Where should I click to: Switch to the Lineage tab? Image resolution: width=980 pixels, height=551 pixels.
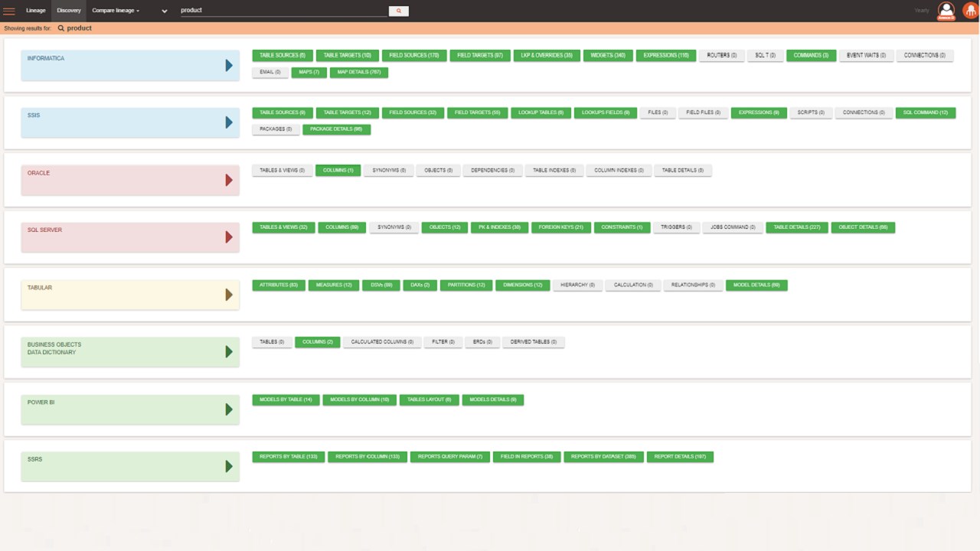36,11
